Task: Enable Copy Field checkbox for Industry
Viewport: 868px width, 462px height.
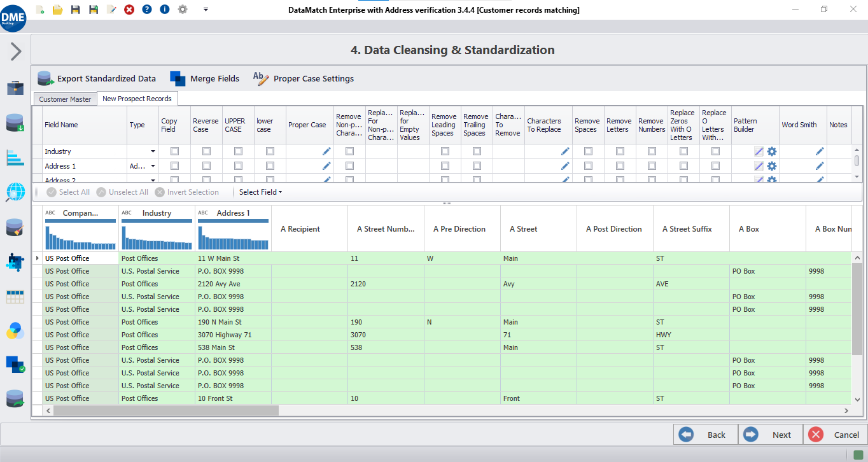Action: coord(174,151)
